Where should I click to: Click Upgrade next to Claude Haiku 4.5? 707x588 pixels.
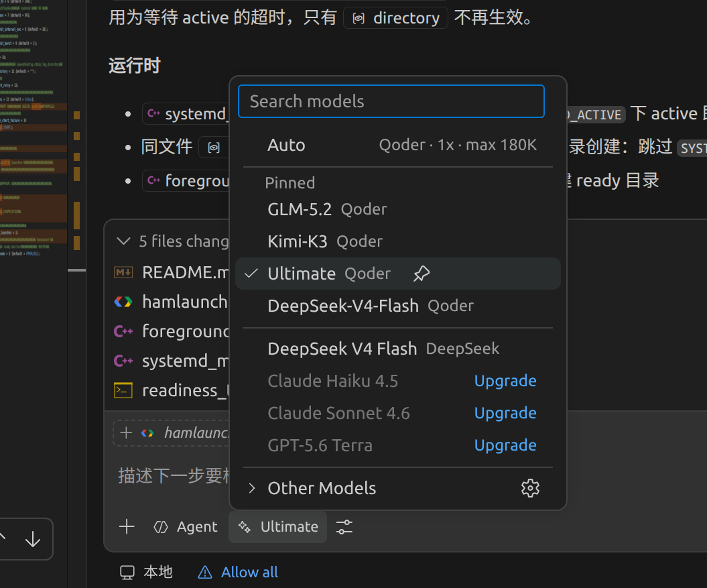click(x=505, y=381)
